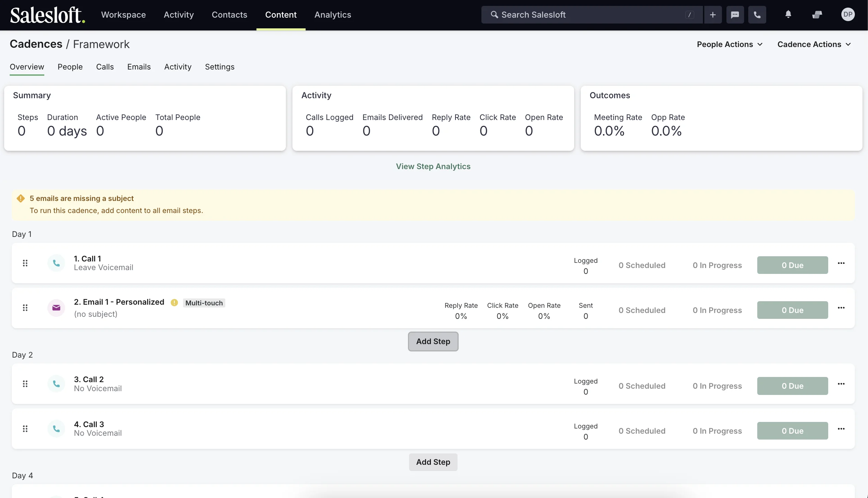Image resolution: width=868 pixels, height=498 pixels.
Task: Click phone icon of Call 2 step
Action: 56,384
